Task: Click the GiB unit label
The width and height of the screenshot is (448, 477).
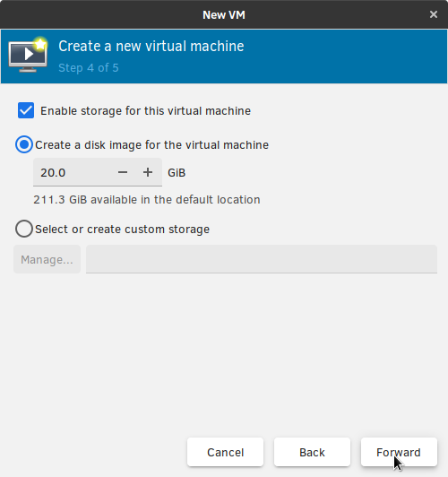Action: click(177, 173)
